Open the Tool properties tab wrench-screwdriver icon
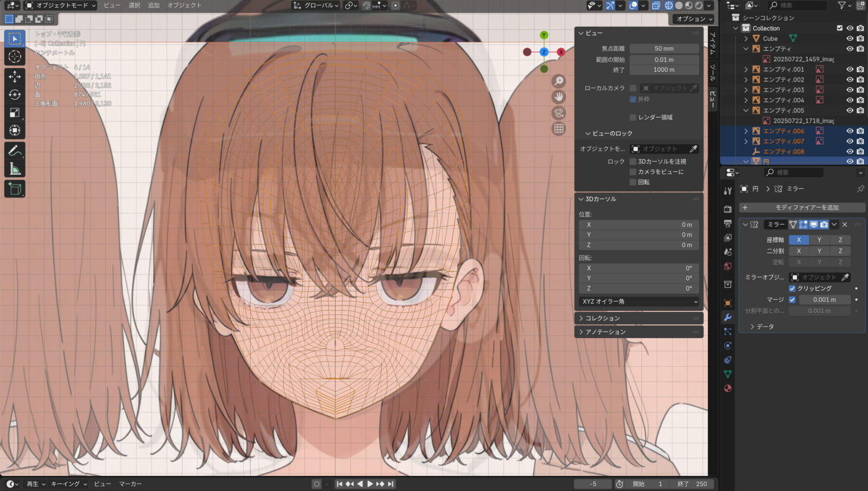The width and height of the screenshot is (868, 491). [x=727, y=191]
